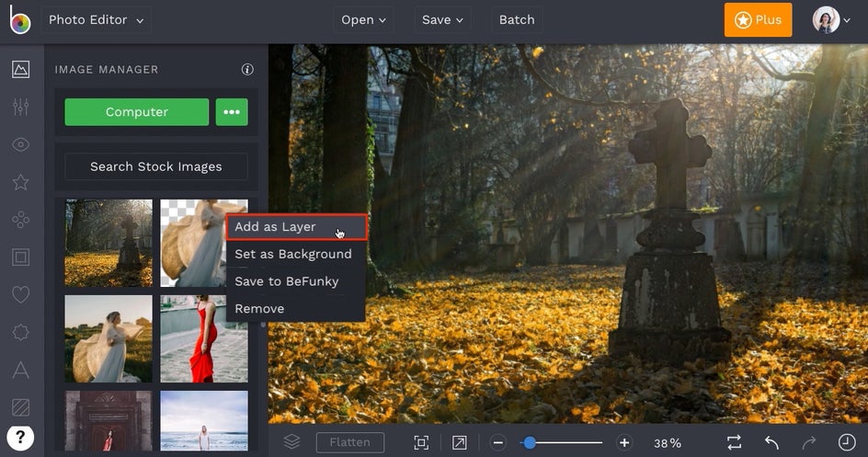This screenshot has width=868, height=457.
Task: Select the transparent cutout bride thumbnail
Action: 193,243
